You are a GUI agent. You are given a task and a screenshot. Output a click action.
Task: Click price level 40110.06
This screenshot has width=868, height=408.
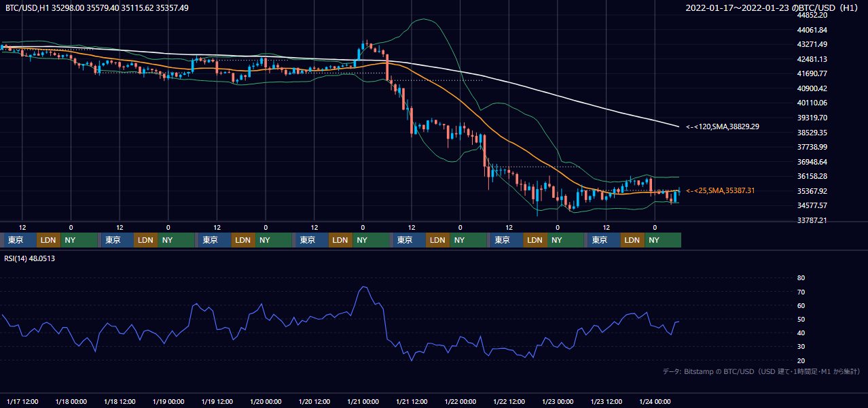[812, 103]
